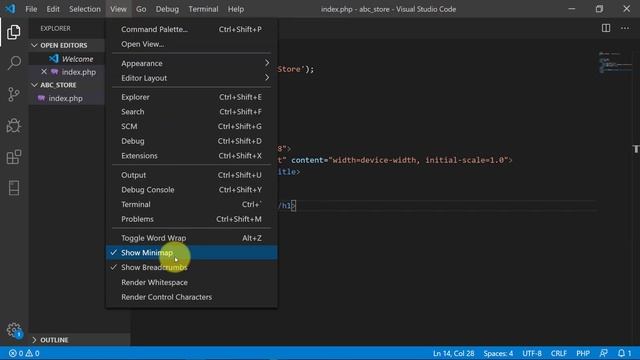Click the feedback icon in the status bar
The width and height of the screenshot is (640, 360).
pyautogui.click(x=603, y=353)
